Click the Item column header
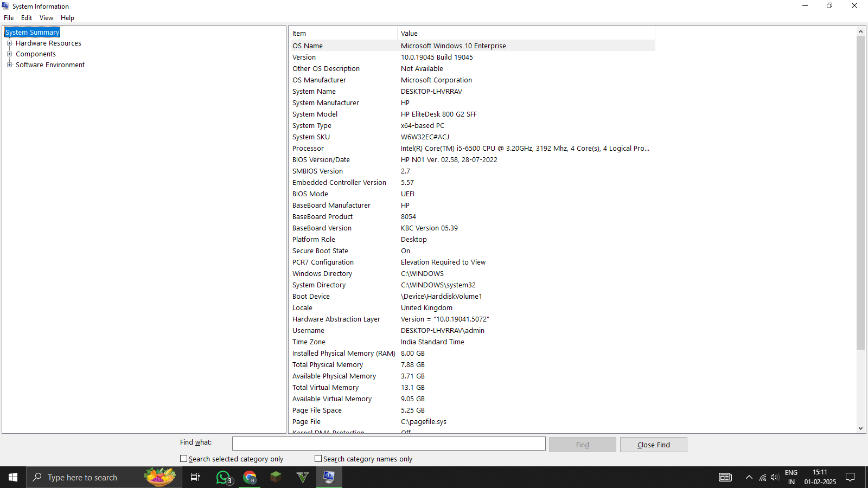Viewport: 868px width, 488px height. point(343,33)
